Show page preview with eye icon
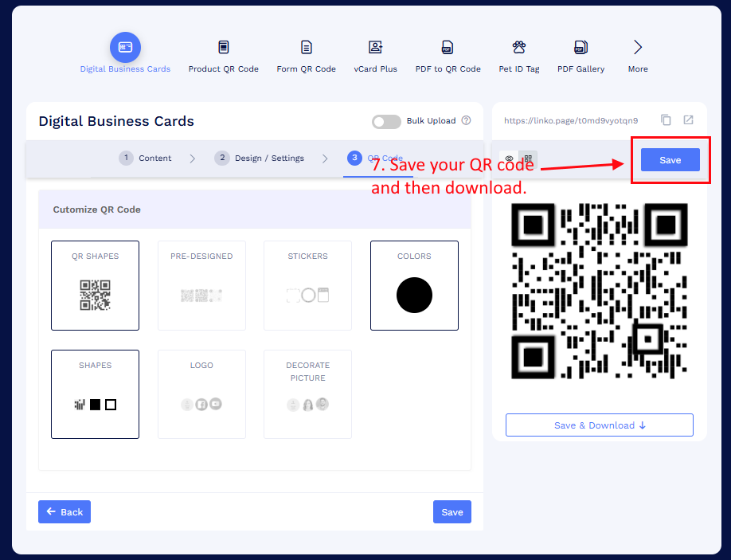 tap(509, 159)
